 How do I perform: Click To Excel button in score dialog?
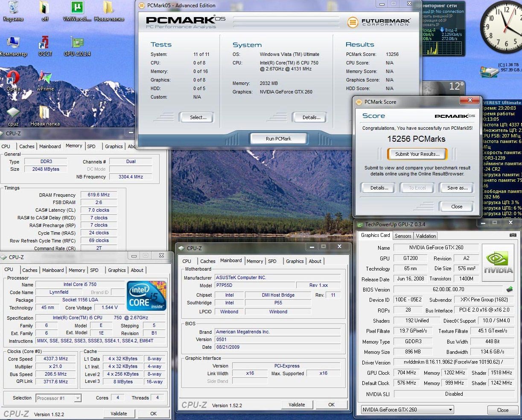point(417,188)
